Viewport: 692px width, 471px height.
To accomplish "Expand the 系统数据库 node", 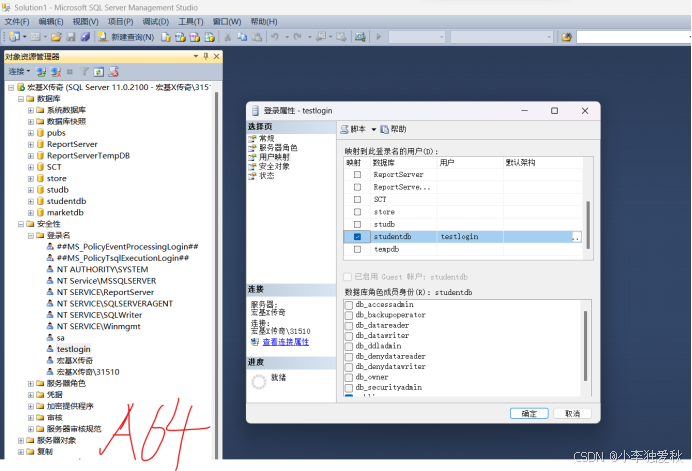I will pos(30,110).
